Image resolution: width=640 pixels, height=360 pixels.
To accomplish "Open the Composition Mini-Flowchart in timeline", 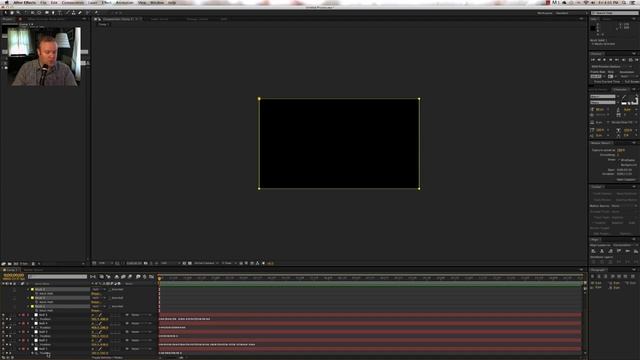I will [93, 277].
